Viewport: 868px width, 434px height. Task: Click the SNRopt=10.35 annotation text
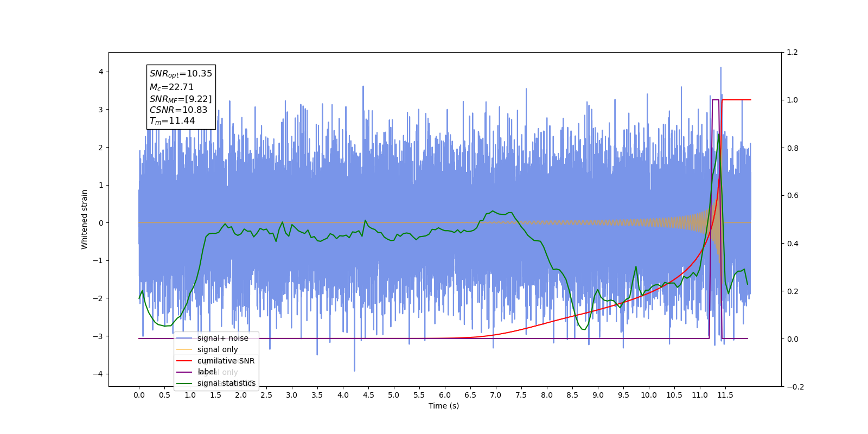pyautogui.click(x=181, y=74)
